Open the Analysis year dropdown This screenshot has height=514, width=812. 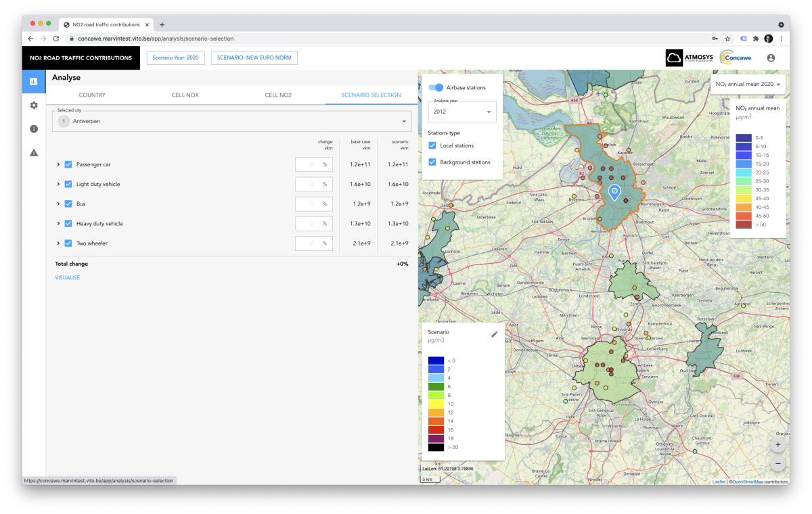coord(462,112)
